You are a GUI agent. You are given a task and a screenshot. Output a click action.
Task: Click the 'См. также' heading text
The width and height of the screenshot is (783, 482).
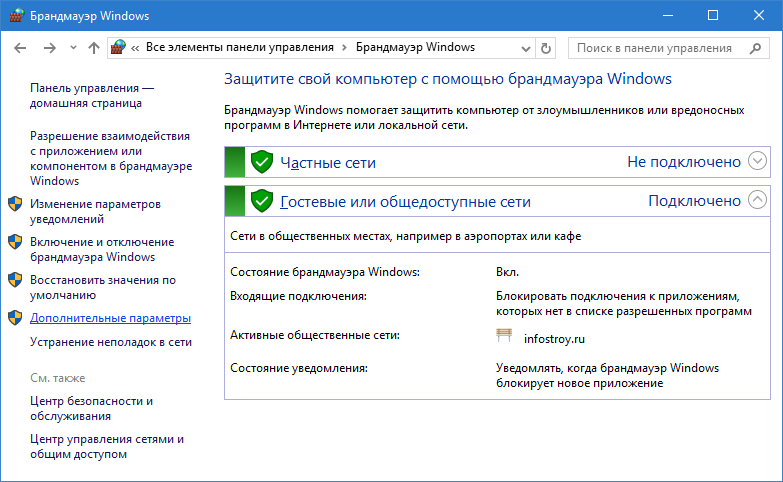point(57,378)
